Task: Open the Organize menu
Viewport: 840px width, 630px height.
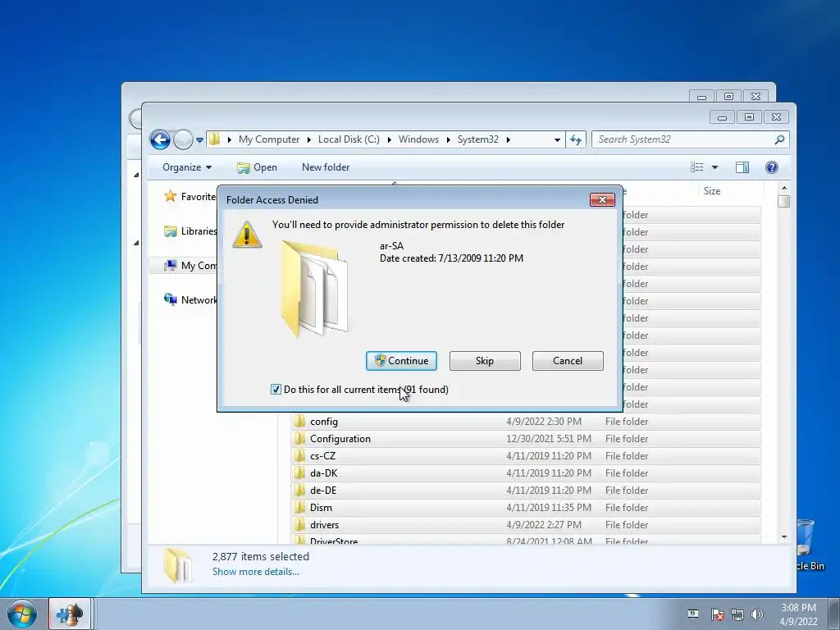Action: pyautogui.click(x=187, y=167)
